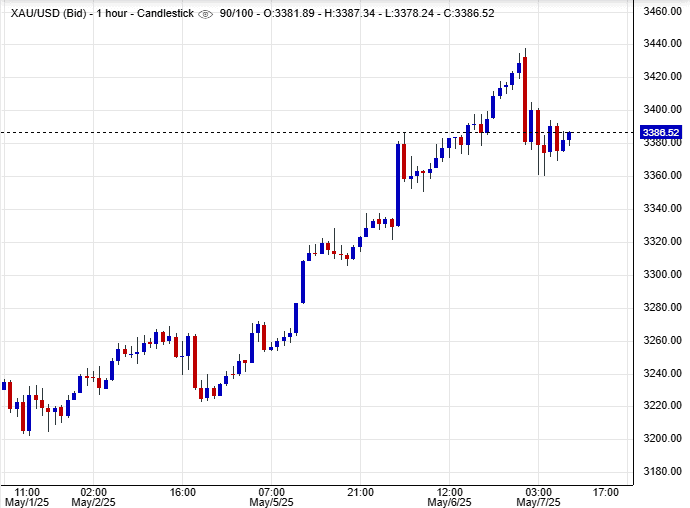This screenshot has width=690, height=508.
Task: Click the 3460.00 price axis label
Action: [x=663, y=11]
